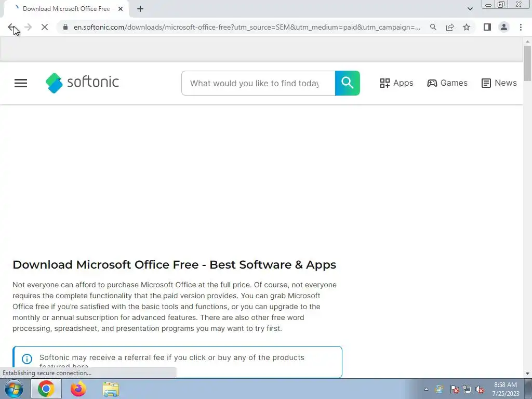Open Windows Explorer from the taskbar
The width and height of the screenshot is (532, 399).
tap(111, 389)
